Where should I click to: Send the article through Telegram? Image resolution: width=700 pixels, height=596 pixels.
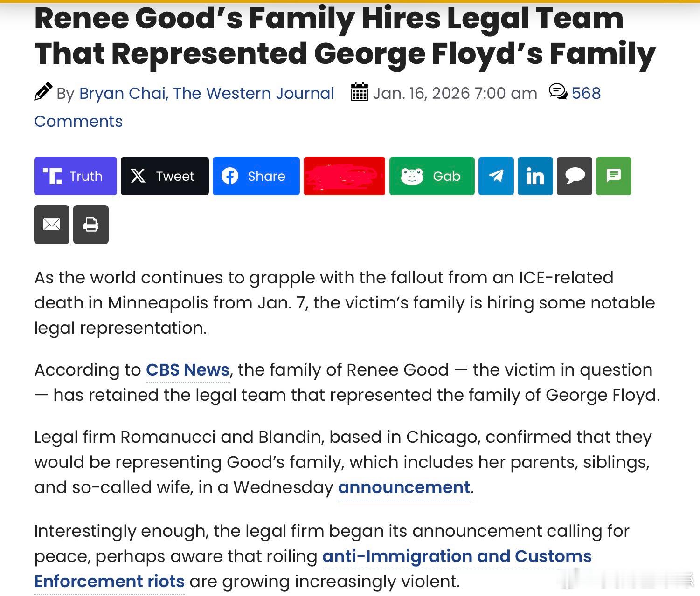[x=496, y=176]
